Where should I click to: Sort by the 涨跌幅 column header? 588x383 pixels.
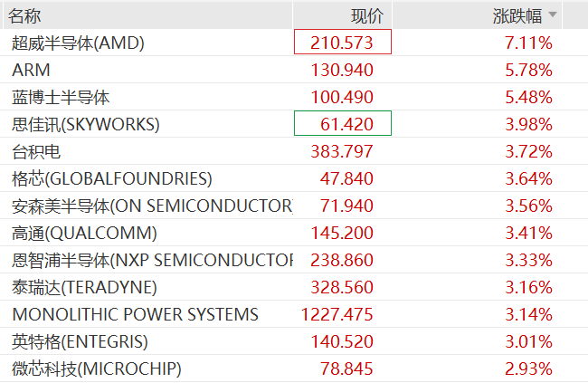[x=517, y=15]
